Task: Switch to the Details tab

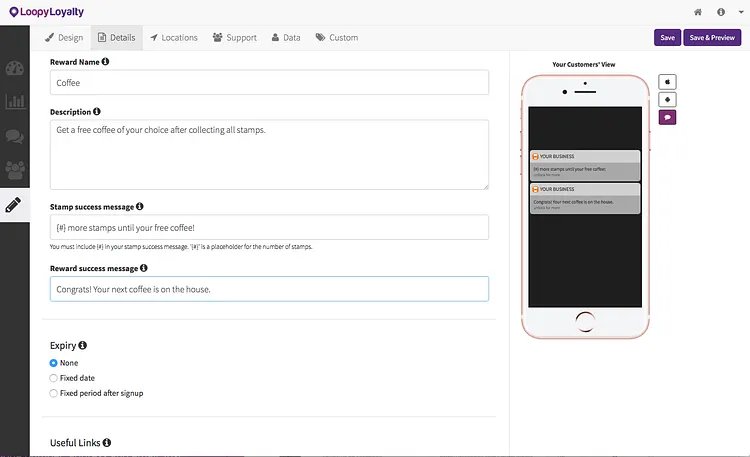Action: (x=116, y=37)
